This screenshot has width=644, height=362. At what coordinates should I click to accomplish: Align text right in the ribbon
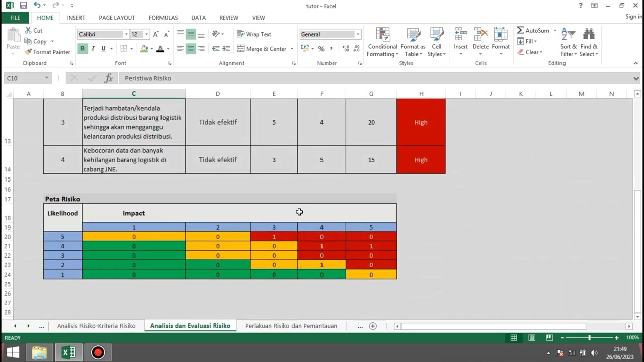coord(201,49)
